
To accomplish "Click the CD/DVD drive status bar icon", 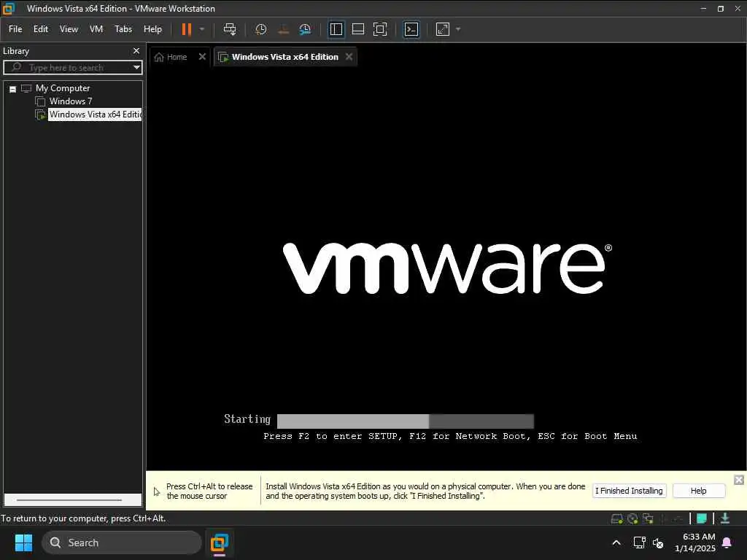I will click(x=632, y=518).
